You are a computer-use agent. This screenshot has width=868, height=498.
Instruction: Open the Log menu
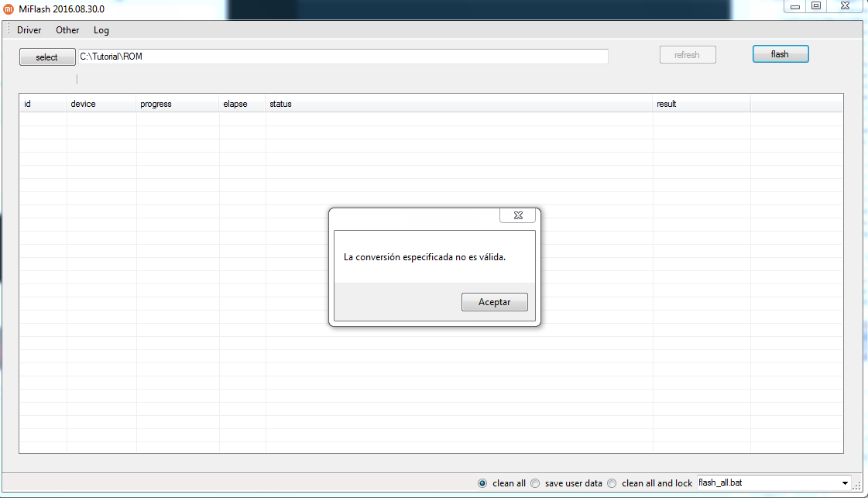tap(101, 30)
